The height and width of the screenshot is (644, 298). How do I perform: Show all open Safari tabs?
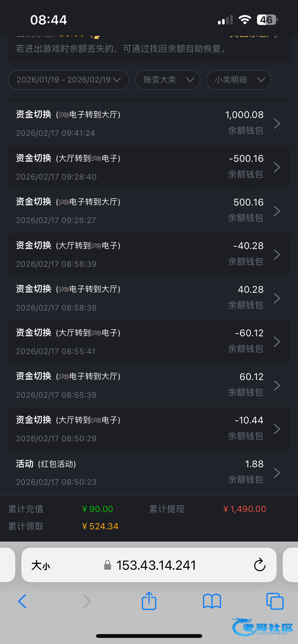point(275,601)
